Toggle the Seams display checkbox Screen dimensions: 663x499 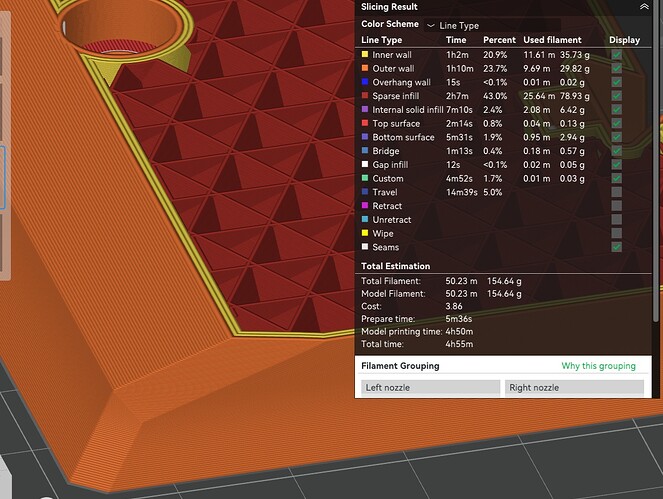point(616,247)
